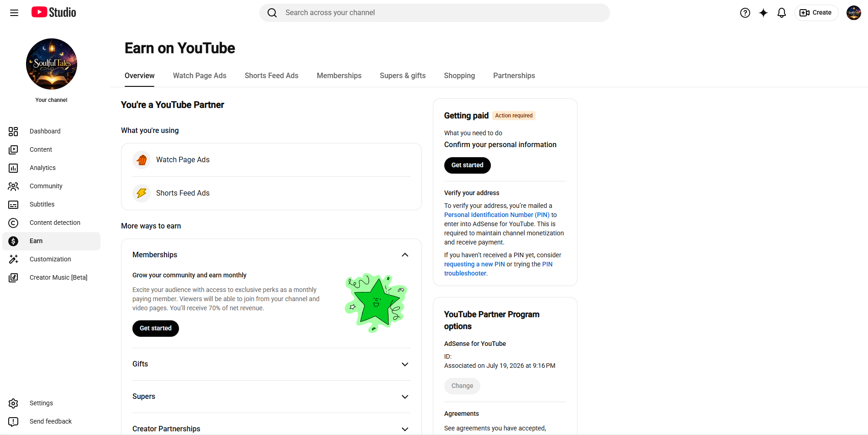Open the Shopping tab

click(459, 76)
